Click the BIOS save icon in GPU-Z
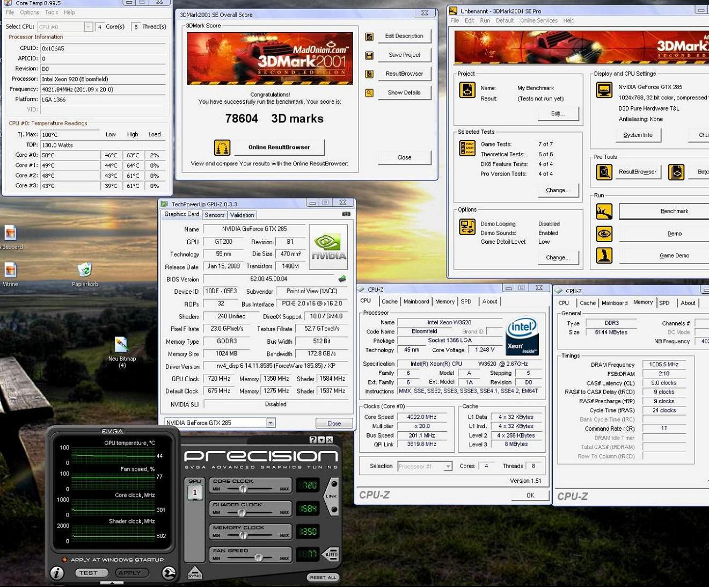The width and height of the screenshot is (709, 588). pyautogui.click(x=342, y=279)
